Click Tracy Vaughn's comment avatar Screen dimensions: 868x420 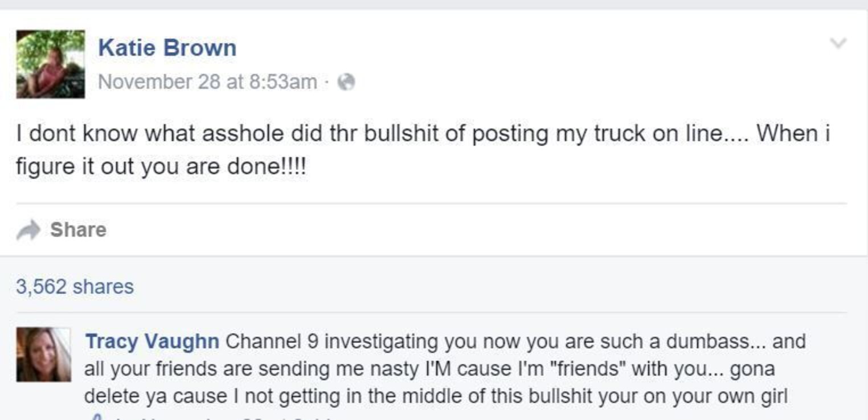tap(44, 354)
